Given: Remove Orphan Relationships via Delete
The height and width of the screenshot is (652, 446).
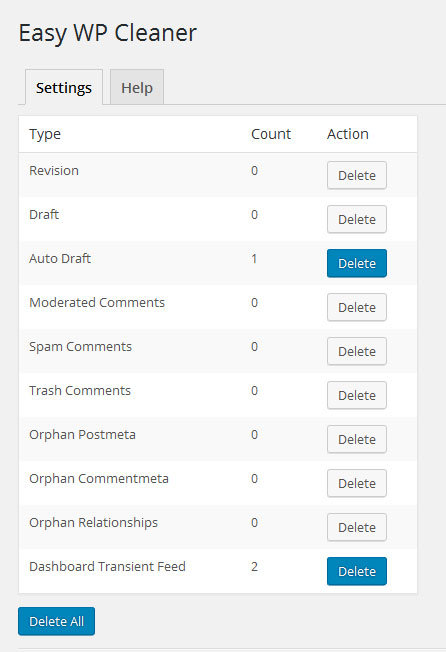Looking at the screenshot, I should coord(357,527).
